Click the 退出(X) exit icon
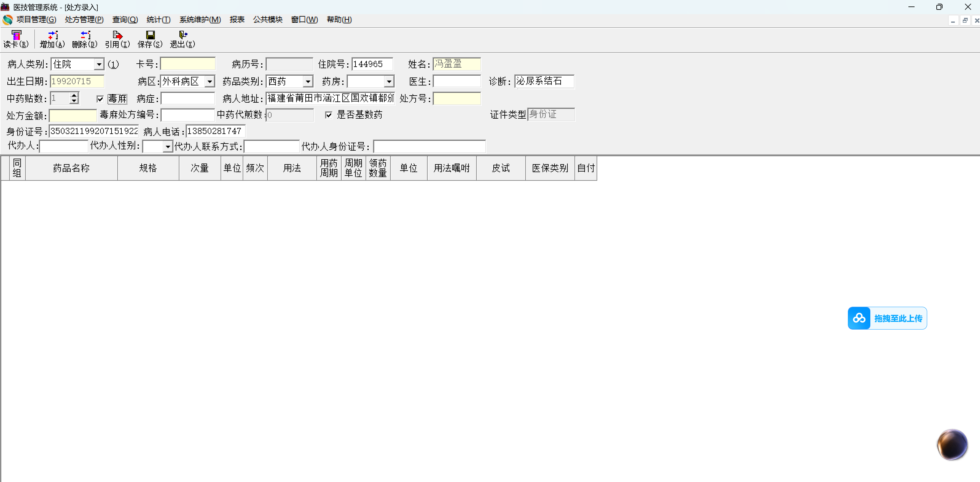Viewport: 980px width, 482px height. click(x=182, y=35)
